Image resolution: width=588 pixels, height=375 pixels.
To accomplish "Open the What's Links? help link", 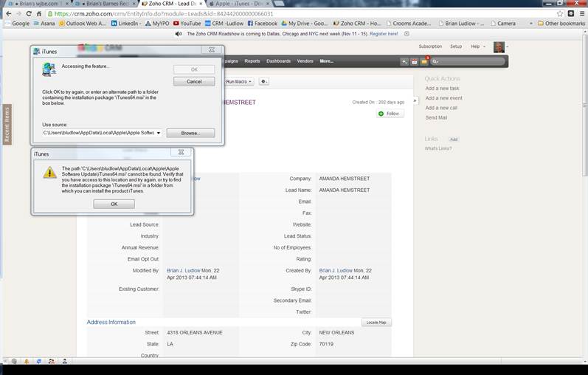I will click(x=438, y=148).
